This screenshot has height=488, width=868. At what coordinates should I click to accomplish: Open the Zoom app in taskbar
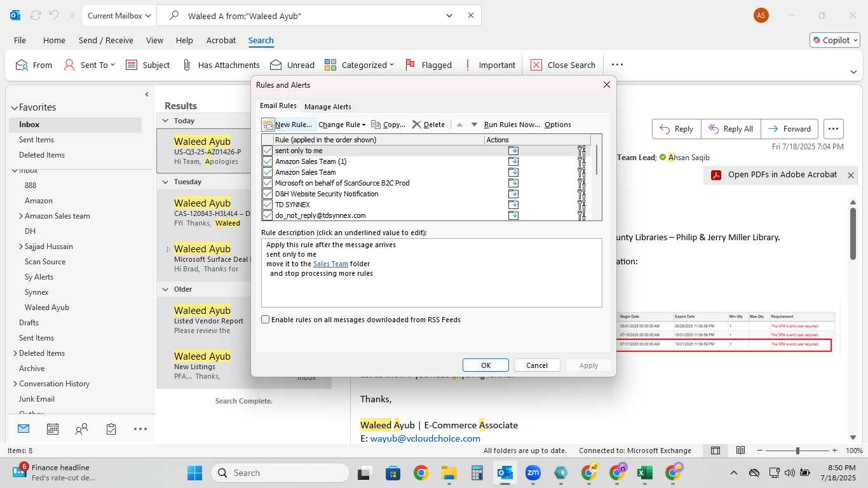coord(532,473)
